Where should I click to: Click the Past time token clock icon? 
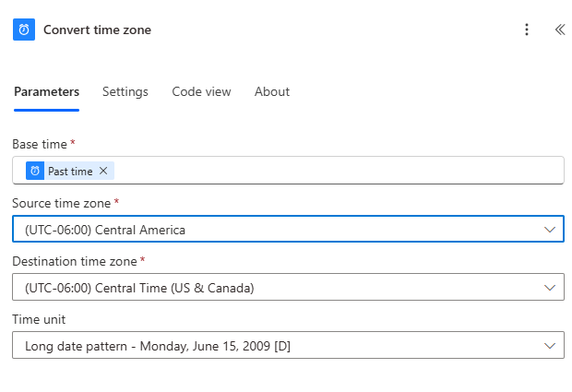point(35,171)
